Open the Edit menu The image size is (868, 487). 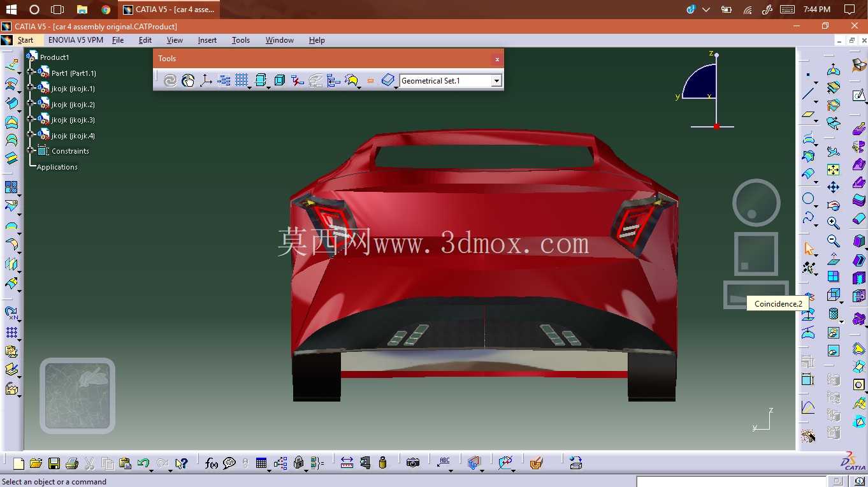click(145, 40)
